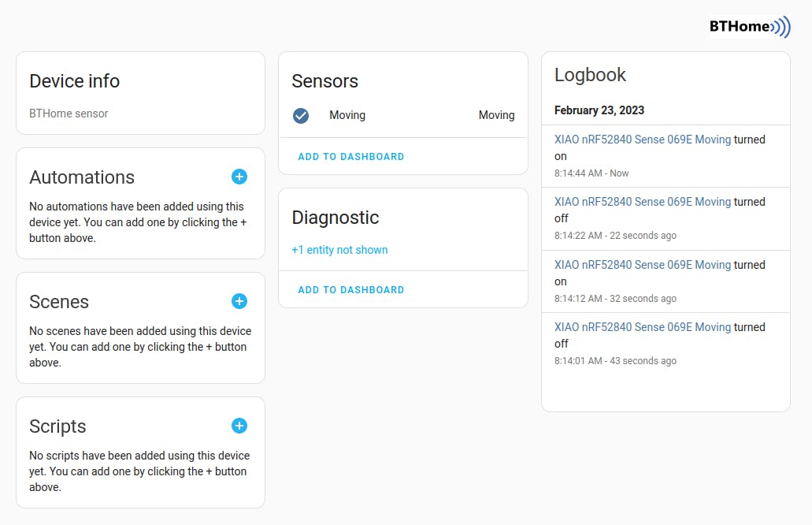The image size is (812, 525).
Task: Click the Automations card heading
Action: pyautogui.click(x=82, y=177)
